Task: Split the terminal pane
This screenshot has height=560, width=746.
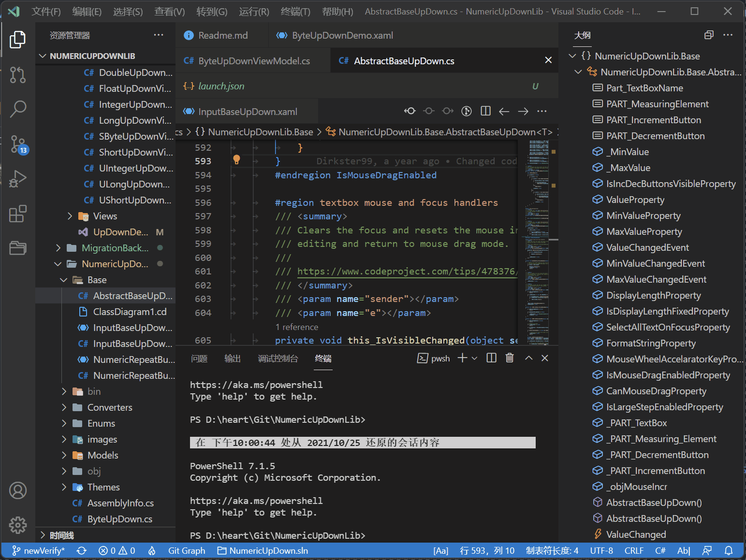Action: [x=492, y=358]
